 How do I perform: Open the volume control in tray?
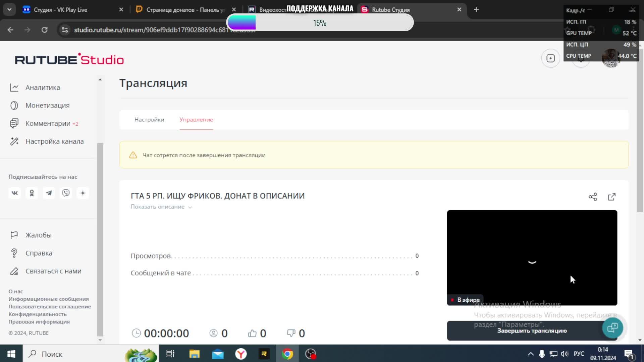pyautogui.click(x=565, y=354)
